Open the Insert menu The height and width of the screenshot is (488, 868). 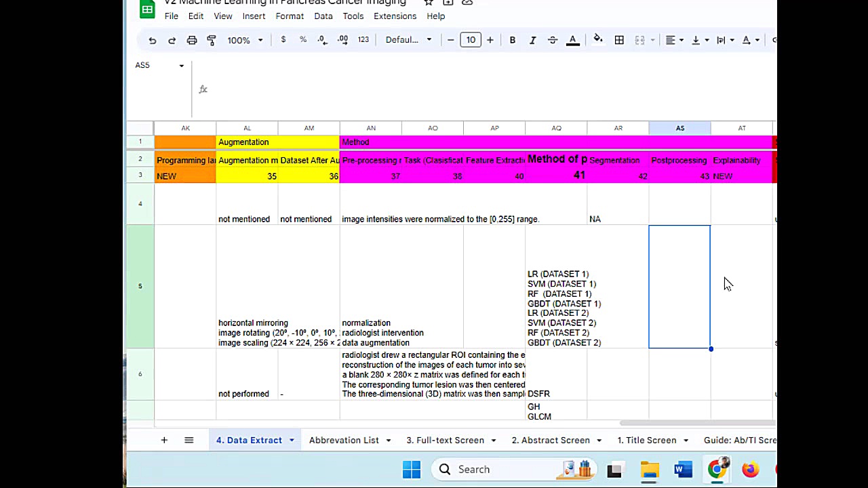(x=254, y=16)
